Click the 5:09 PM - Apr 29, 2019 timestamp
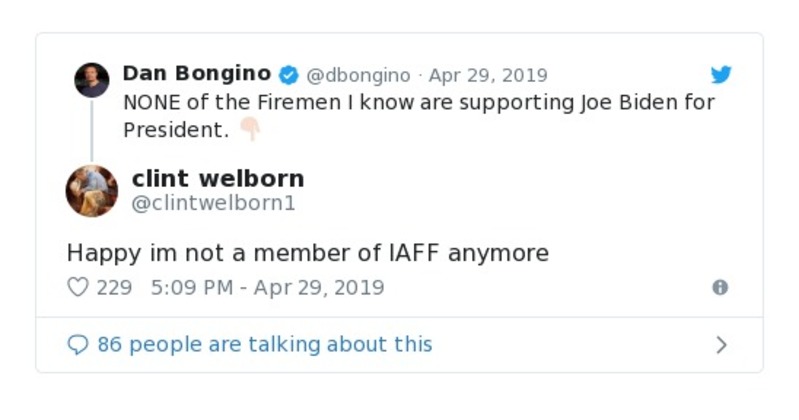Viewport: 799px width, 420px height. tap(267, 287)
